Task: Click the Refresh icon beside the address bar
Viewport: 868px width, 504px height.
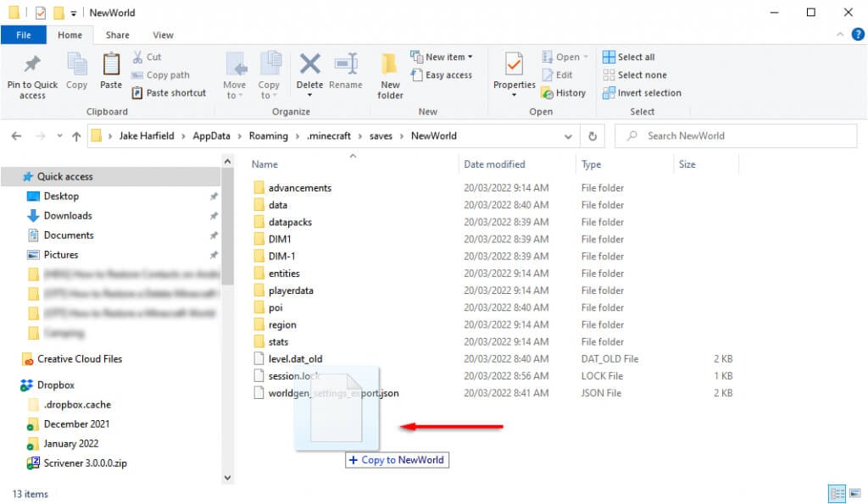Action: pyautogui.click(x=593, y=136)
